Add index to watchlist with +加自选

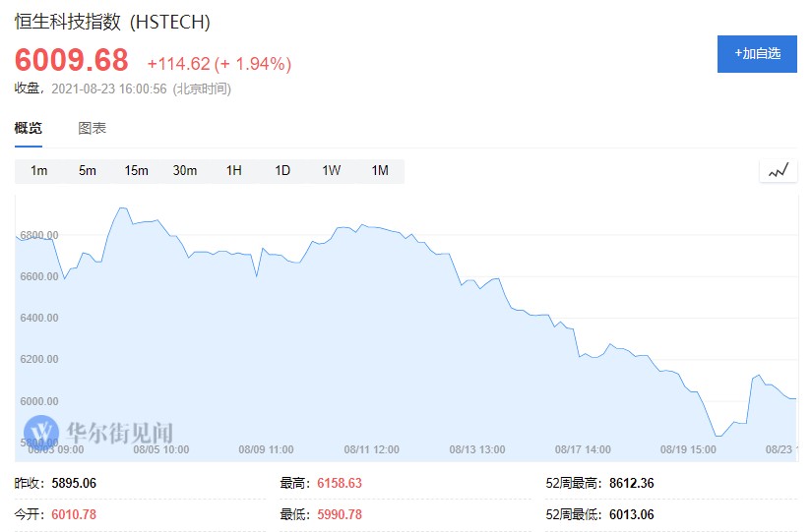pyautogui.click(x=757, y=53)
